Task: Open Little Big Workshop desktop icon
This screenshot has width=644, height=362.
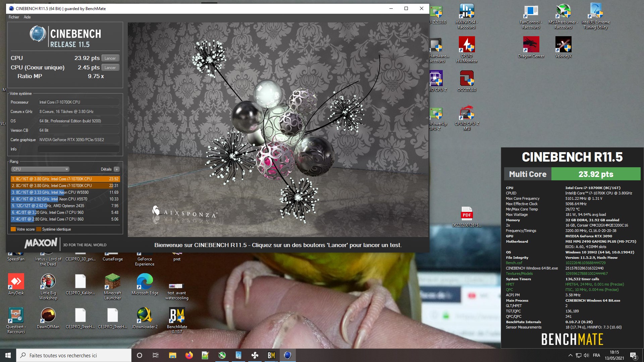Action: [x=48, y=287]
